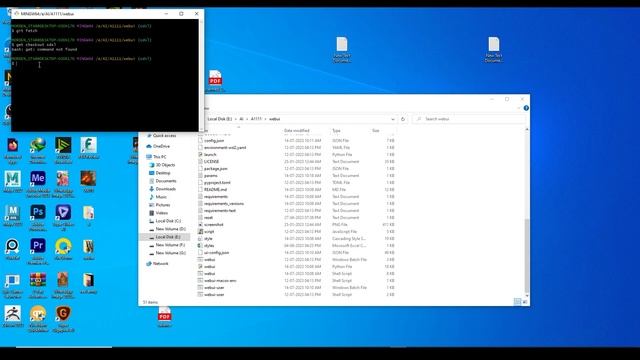Image resolution: width=640 pixels, height=360 pixels.
Task: Open address bar history dropdown in Explorer
Action: pyautogui.click(x=393, y=119)
